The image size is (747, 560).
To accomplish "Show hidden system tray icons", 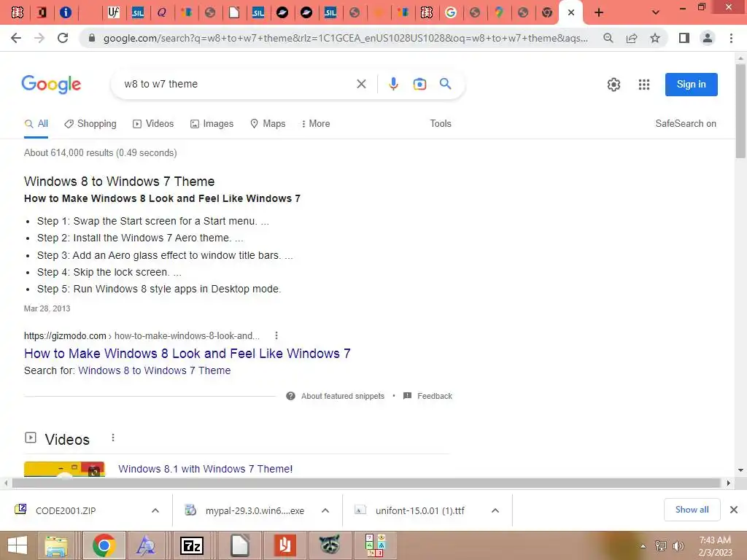I will [x=643, y=546].
